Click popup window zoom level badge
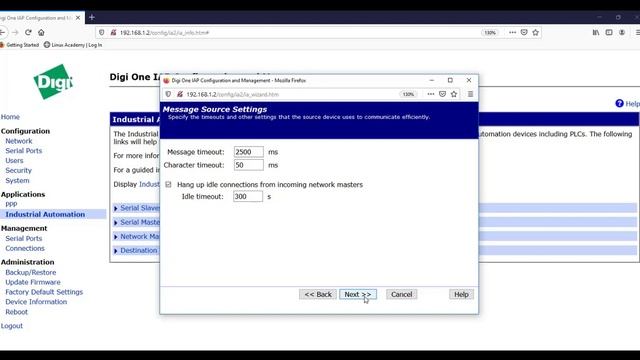640x360 pixels. 408,94
